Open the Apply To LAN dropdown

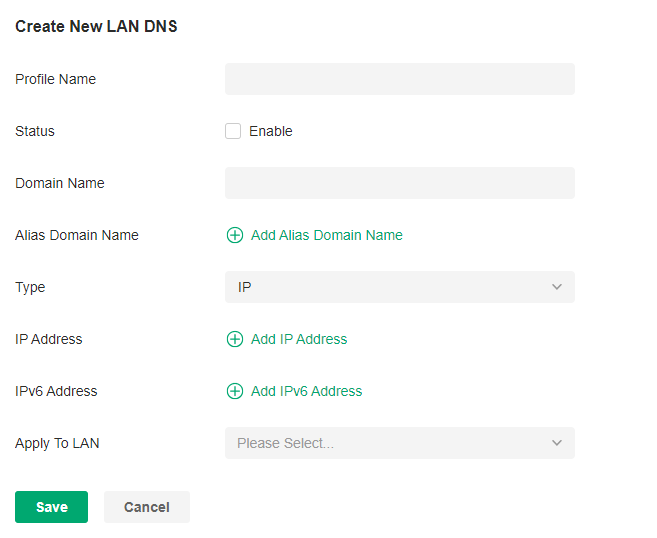(400, 443)
